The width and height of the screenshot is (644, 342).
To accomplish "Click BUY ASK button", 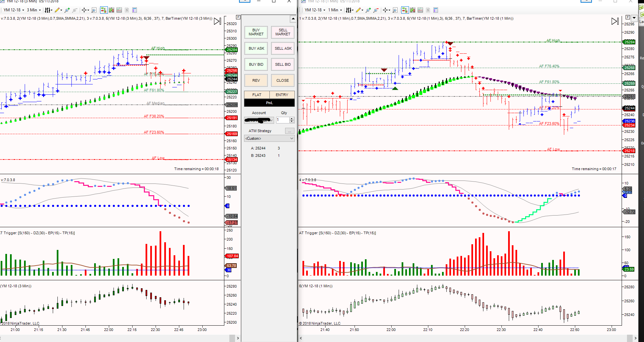I will tap(256, 48).
